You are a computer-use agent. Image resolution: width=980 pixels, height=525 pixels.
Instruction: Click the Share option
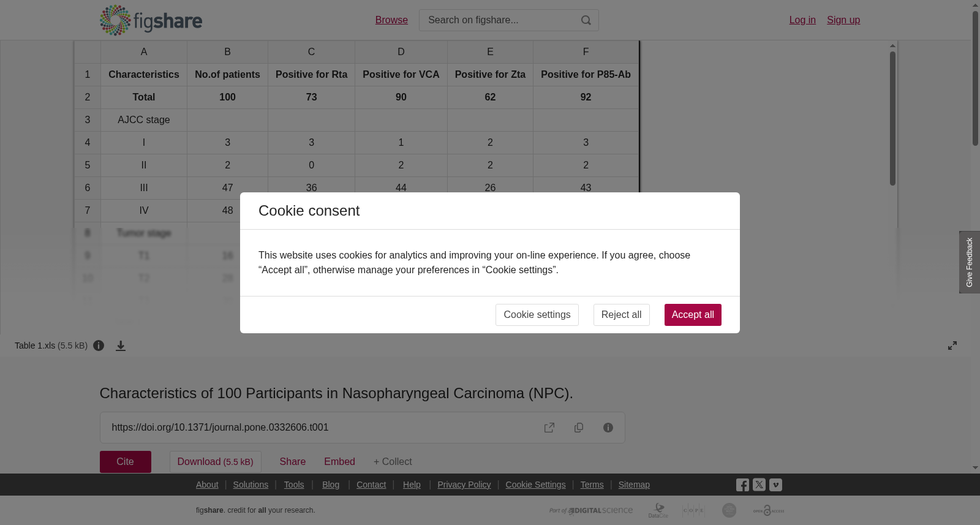pos(293,462)
